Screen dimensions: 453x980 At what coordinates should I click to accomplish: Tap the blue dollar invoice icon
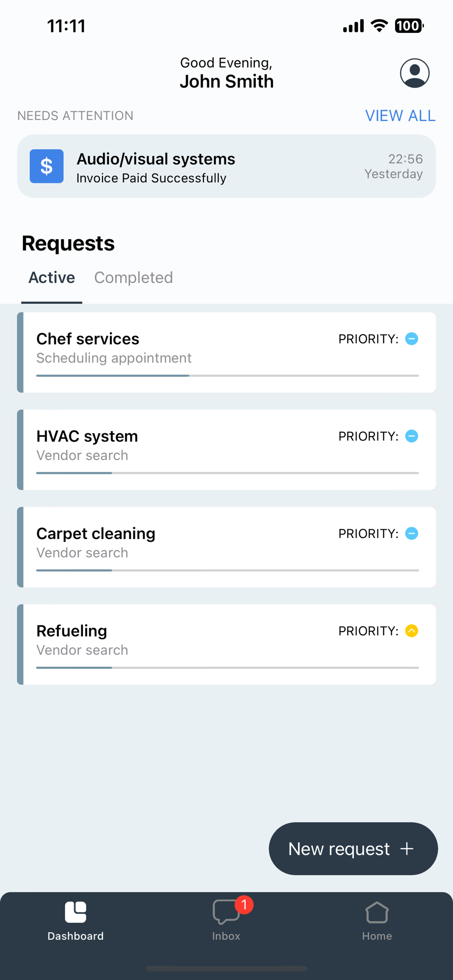[47, 166]
